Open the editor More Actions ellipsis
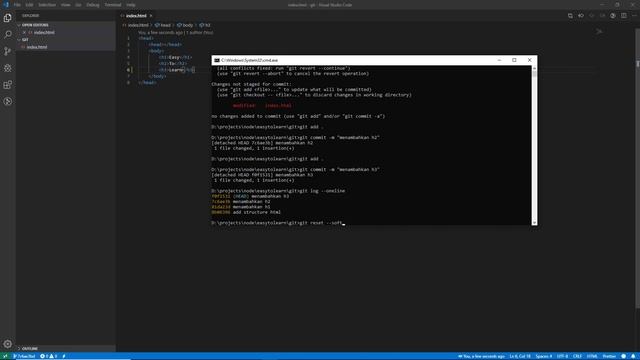This screenshot has height=360, width=640. (634, 16)
